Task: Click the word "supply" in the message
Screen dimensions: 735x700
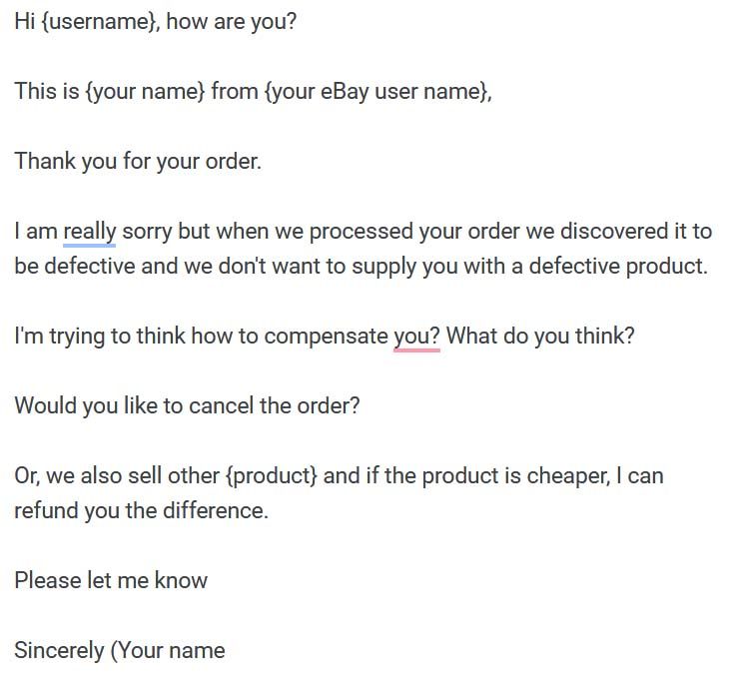Action: [x=383, y=267]
